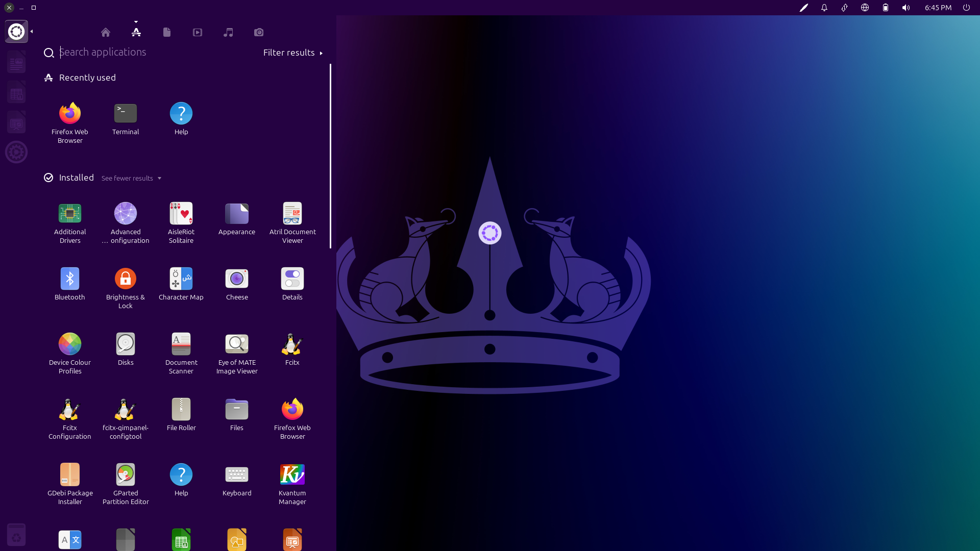980x551 pixels.
Task: Collapse Installed with See fewer results
Action: click(x=131, y=178)
